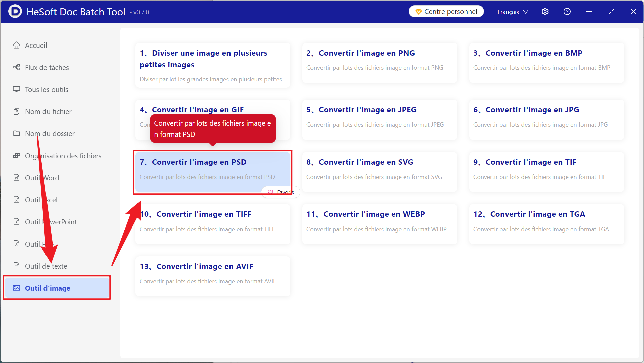Viewport: 644px width, 363px height.
Task: Click the Flux de tâches icon
Action: (16, 67)
